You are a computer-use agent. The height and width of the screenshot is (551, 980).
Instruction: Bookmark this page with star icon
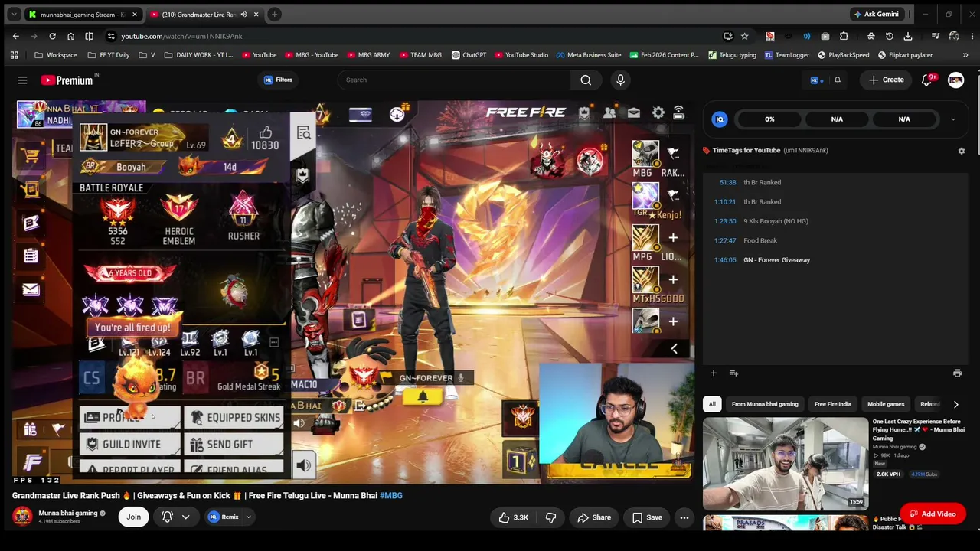click(x=744, y=36)
